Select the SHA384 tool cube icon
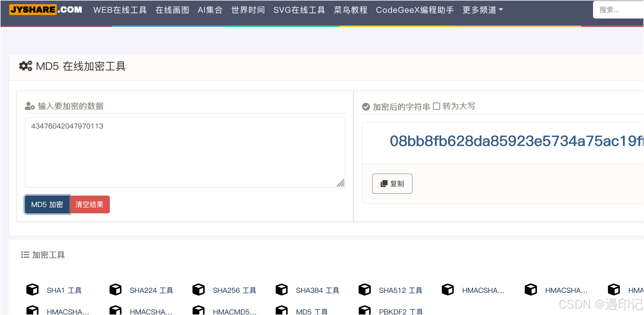Image resolution: width=644 pixels, height=315 pixels. pos(282,289)
